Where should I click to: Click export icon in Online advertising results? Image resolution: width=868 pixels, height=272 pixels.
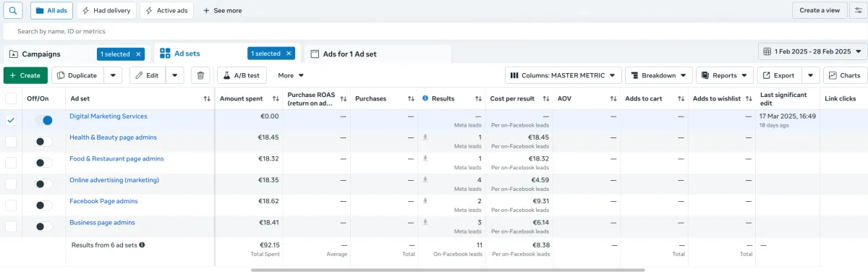point(425,180)
